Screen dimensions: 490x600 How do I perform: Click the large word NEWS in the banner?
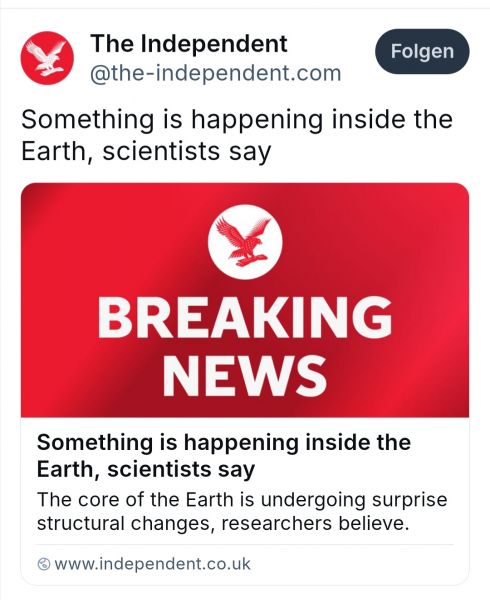point(245,375)
